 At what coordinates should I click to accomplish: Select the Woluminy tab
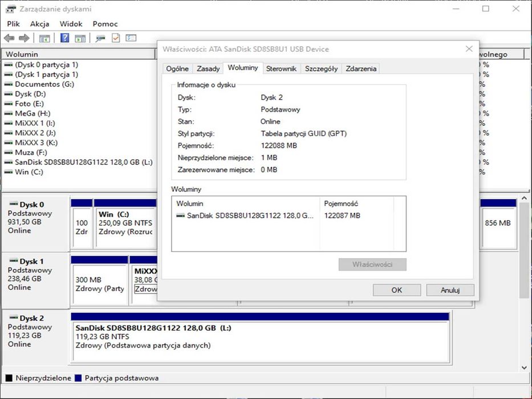243,67
